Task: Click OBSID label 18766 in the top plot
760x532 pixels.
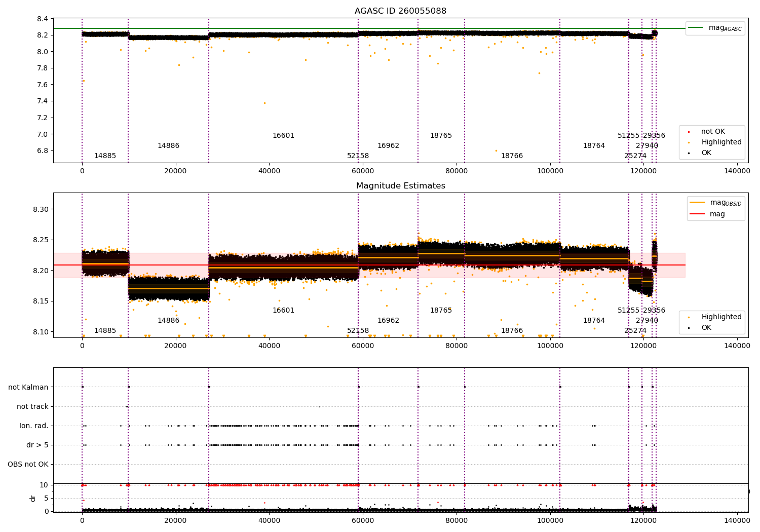Action: coord(512,156)
